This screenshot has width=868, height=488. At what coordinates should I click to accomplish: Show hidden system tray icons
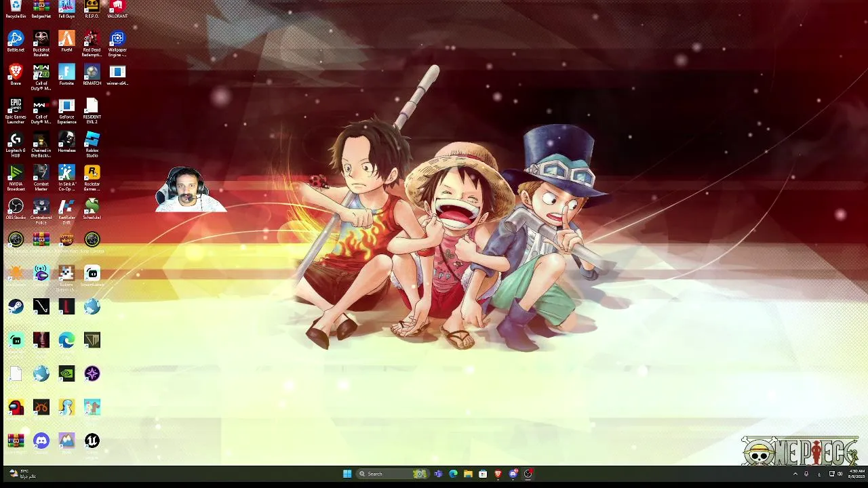coord(795,474)
